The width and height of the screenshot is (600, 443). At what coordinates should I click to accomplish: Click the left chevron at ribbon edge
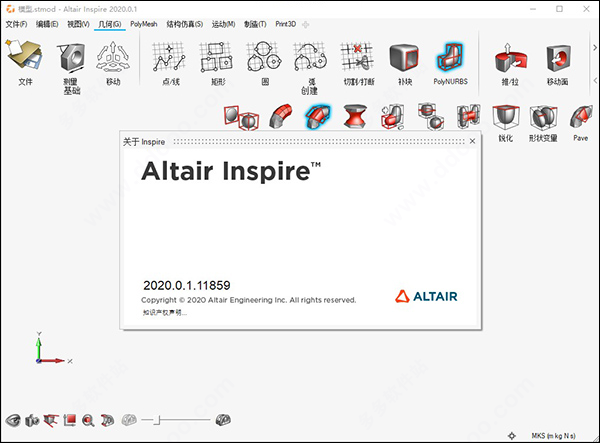(595, 80)
